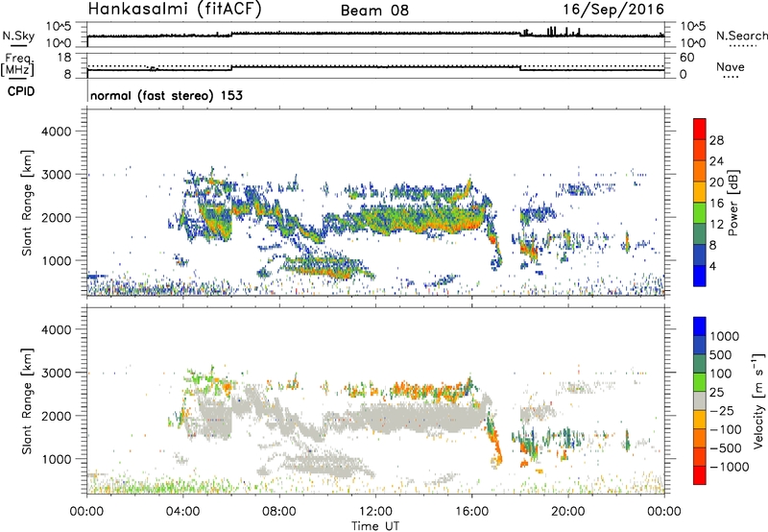The image size is (768, 532).
Task: Click the "08:00" time tick label
Action: point(279,512)
